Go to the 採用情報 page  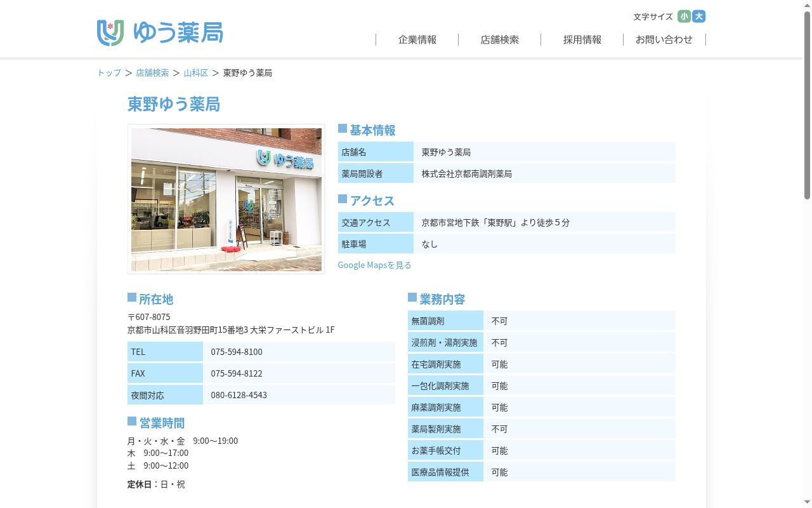(x=582, y=39)
